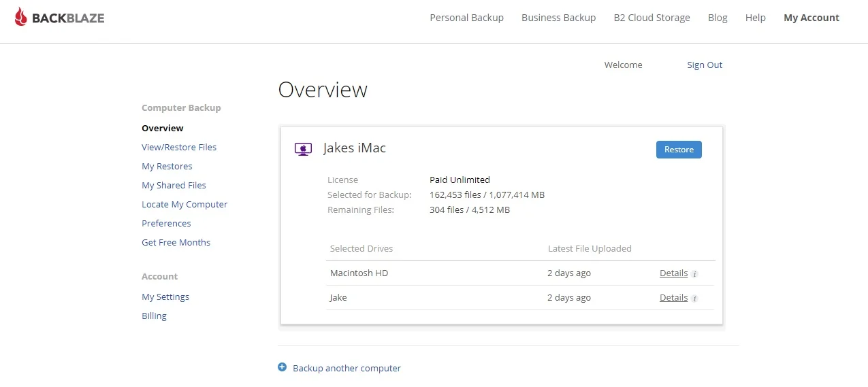Screen dimensions: 868x387
Task: Click the Computer Backup sidebar heading
Action: (181, 107)
